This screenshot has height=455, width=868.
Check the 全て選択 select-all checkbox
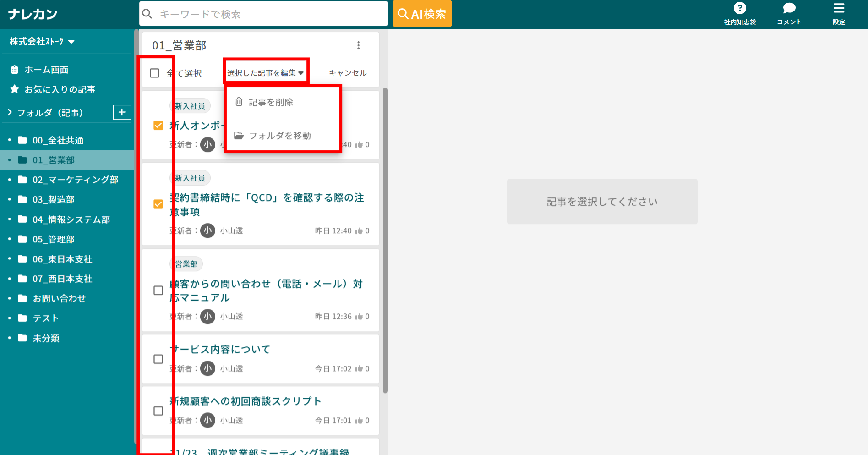155,72
